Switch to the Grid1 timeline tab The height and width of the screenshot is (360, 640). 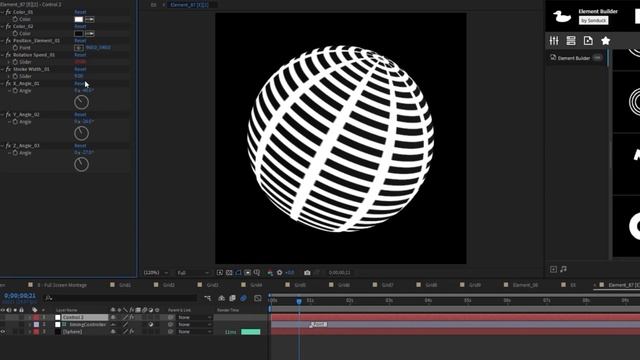click(125, 285)
